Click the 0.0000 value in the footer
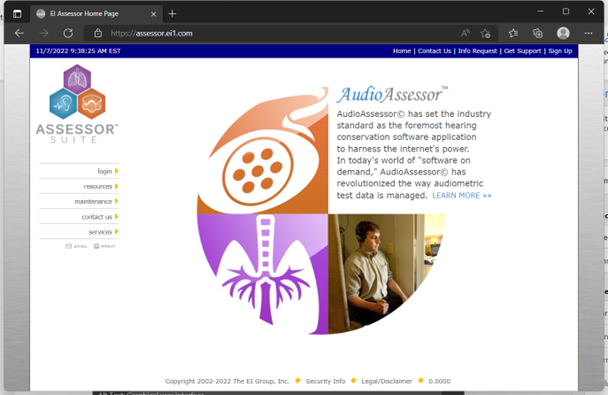This screenshot has width=608, height=395. [x=439, y=381]
